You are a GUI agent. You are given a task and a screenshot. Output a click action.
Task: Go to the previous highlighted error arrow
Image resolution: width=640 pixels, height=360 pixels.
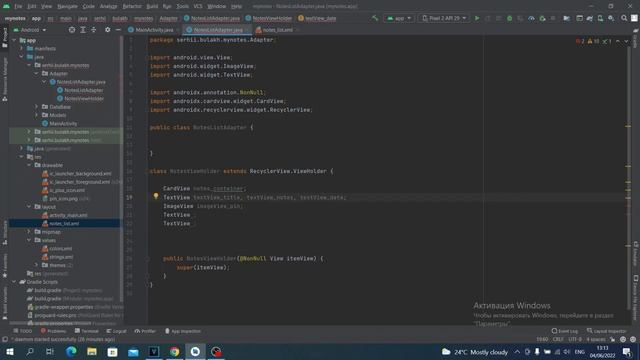[x=618, y=41]
